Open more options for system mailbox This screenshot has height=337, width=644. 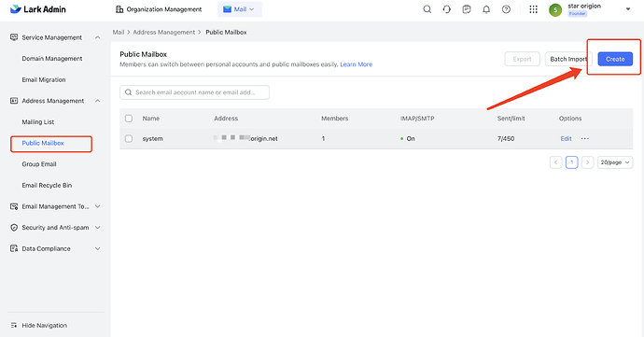pyautogui.click(x=585, y=138)
